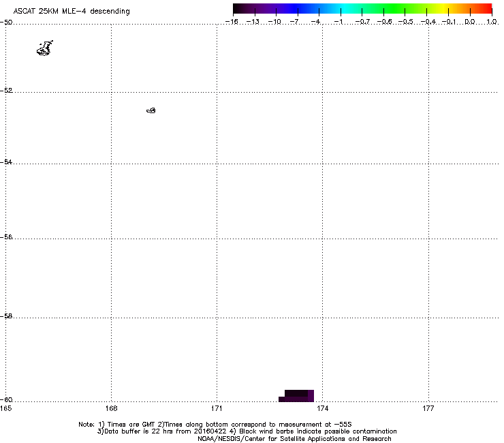Click the latitude label '-58'
Screen dimensions: 504x443
coord(6,316)
